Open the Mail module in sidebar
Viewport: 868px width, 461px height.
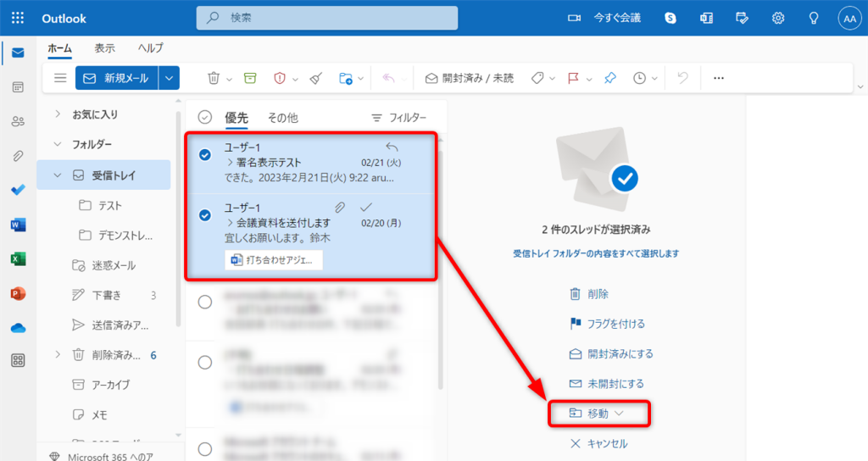click(x=18, y=53)
